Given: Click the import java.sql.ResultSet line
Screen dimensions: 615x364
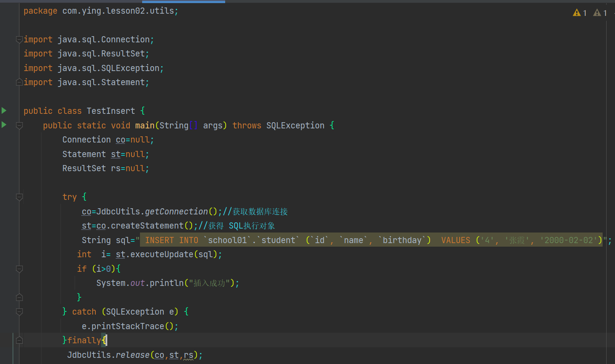Looking at the screenshot, I should point(87,53).
